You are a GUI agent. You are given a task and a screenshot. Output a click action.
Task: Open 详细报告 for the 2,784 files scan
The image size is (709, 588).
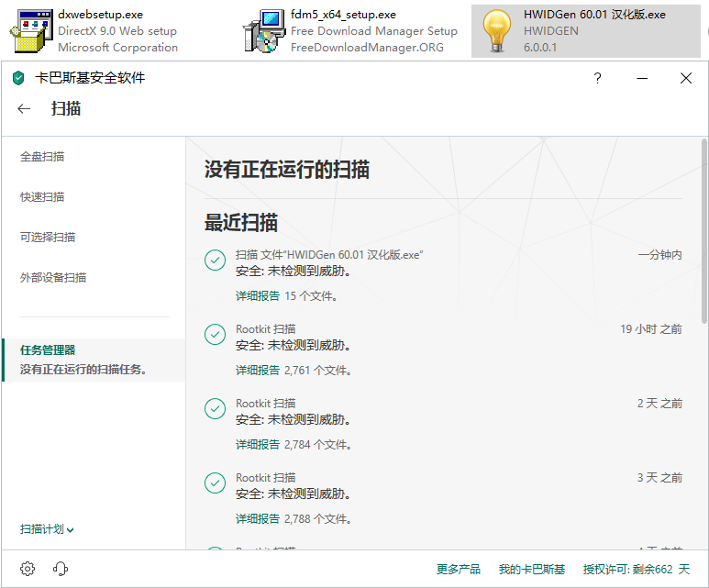tap(258, 444)
